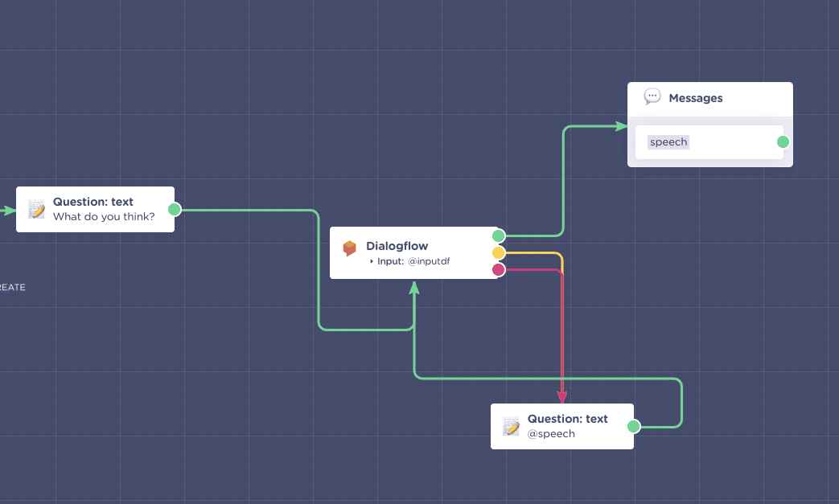839x504 pixels.
Task: Click the pink arrow pointing into the "@speech" block
Action: click(561, 396)
